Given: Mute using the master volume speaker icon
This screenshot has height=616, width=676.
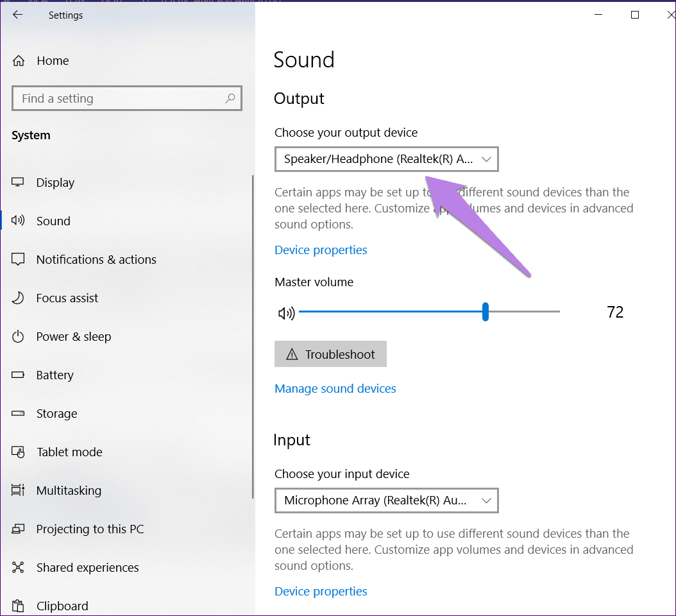Looking at the screenshot, I should (x=286, y=313).
